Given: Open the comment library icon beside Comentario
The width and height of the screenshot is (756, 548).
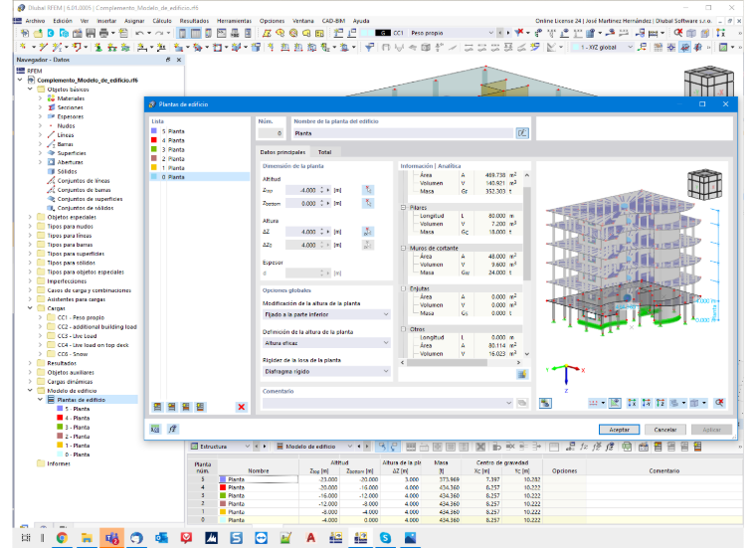Looking at the screenshot, I should (522, 403).
